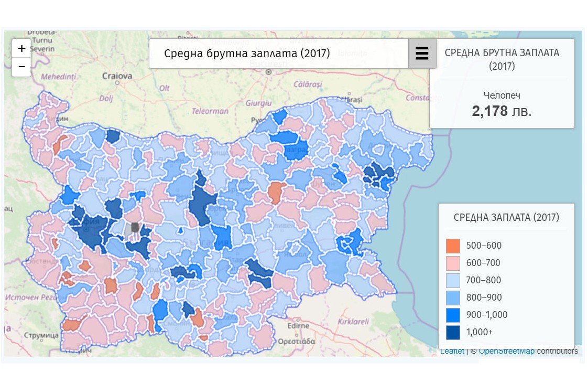The width and height of the screenshot is (588, 383).
Task: Click the Giurgiu label on map
Action: pos(258,103)
